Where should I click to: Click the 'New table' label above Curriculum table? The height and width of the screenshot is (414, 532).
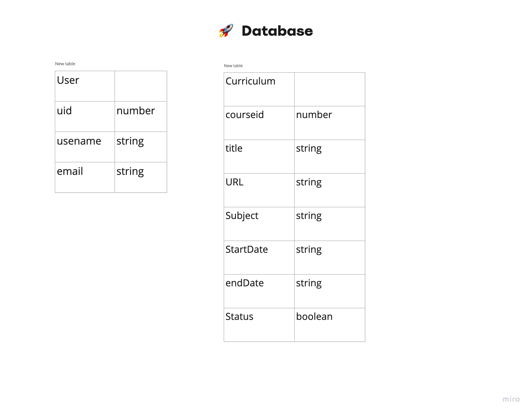tap(233, 66)
